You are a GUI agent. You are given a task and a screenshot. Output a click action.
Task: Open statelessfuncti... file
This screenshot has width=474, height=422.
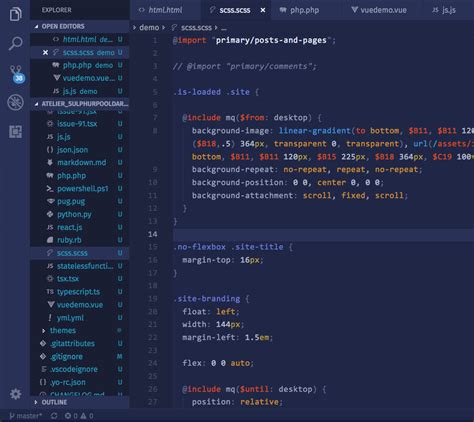point(80,266)
